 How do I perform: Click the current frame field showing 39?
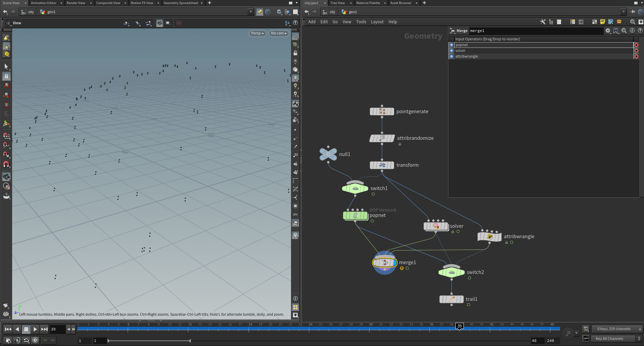pos(57,329)
